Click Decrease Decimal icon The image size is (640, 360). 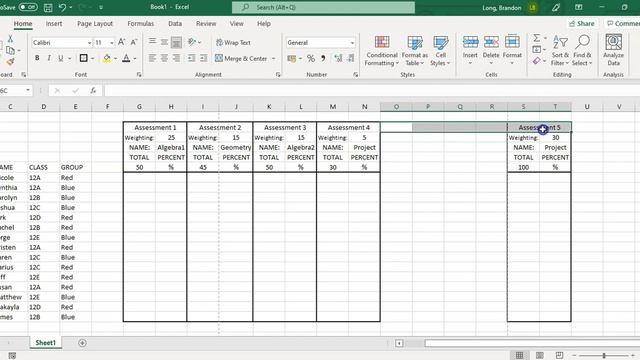(351, 58)
